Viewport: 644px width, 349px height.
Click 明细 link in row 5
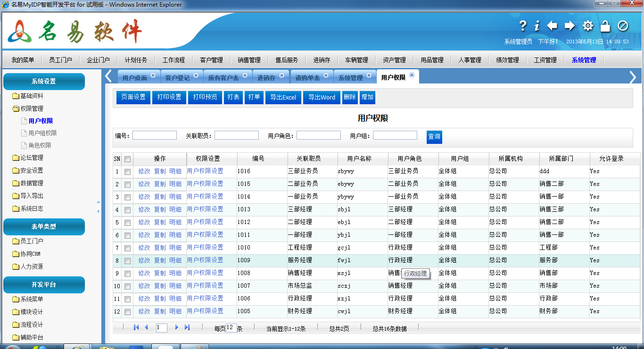coord(175,222)
